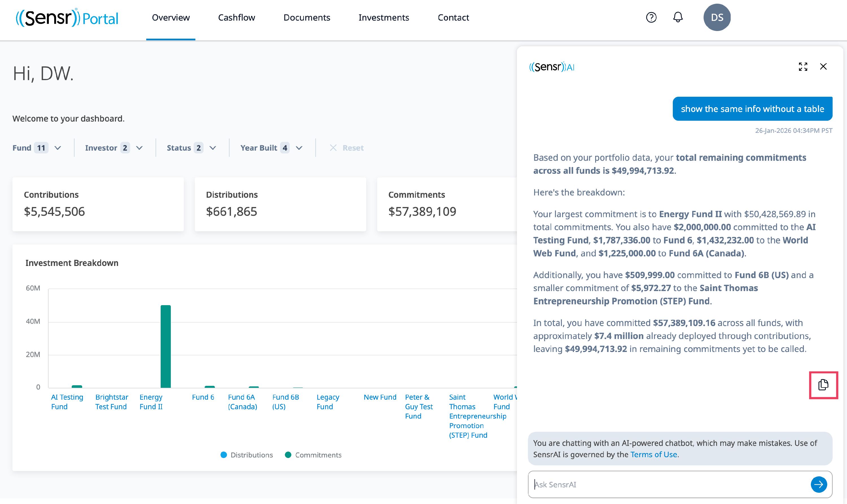Expand the SensrAI chat to fullscreen
847x504 pixels.
[x=803, y=67]
